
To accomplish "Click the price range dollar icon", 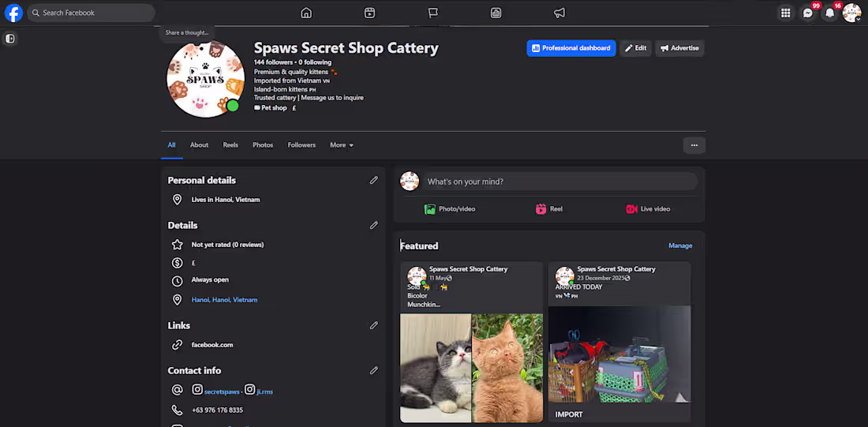I will (x=177, y=263).
